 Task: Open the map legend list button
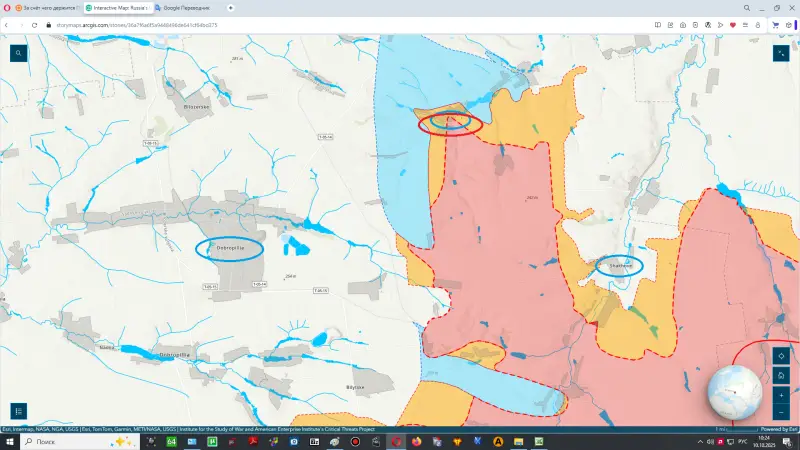(18, 410)
